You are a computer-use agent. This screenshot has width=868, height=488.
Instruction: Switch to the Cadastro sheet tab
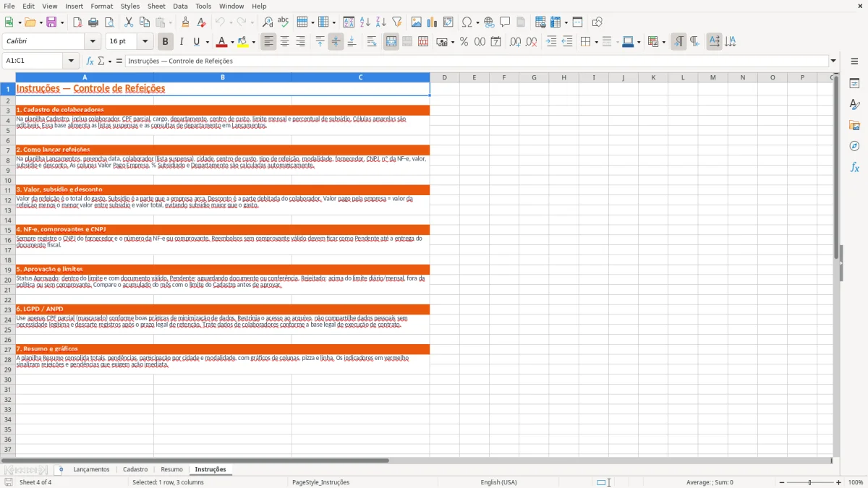(x=135, y=469)
